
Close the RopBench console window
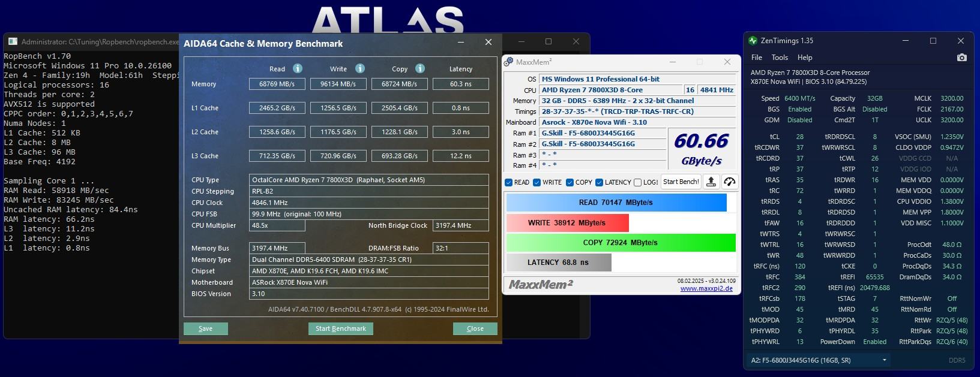click(576, 41)
